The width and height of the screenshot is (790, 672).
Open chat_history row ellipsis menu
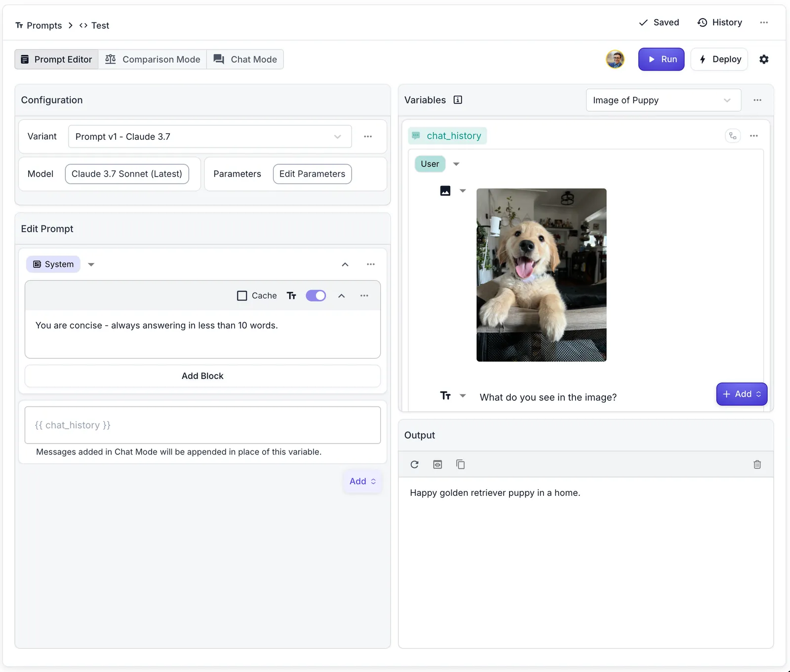(754, 136)
